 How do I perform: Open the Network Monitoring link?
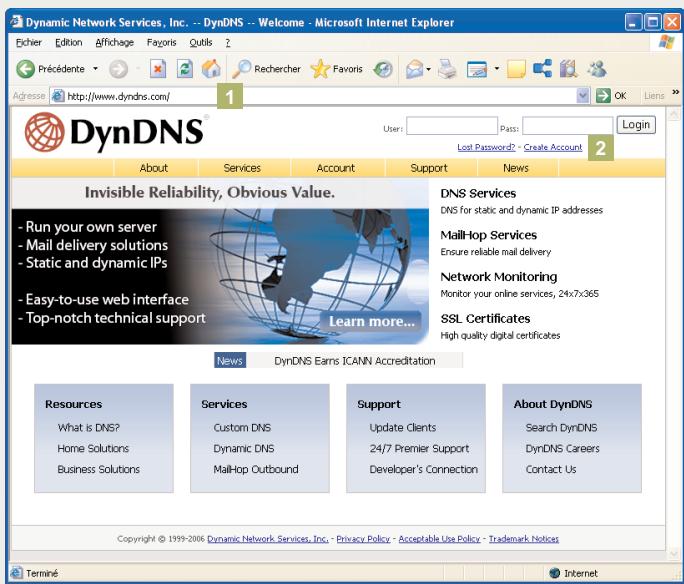(499, 277)
